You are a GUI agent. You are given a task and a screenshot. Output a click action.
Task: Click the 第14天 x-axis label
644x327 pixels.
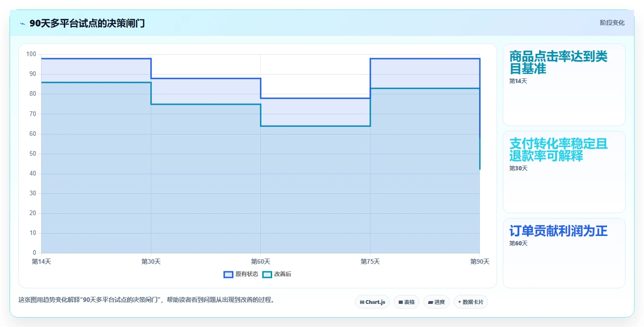click(42, 261)
